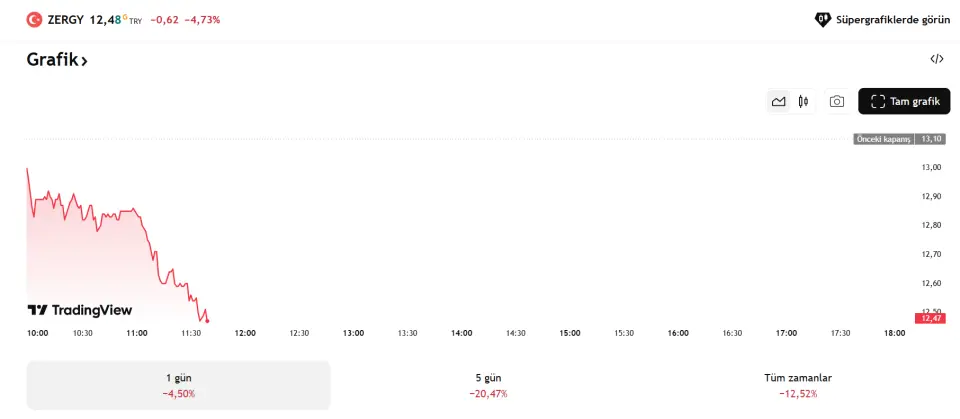The image size is (960, 419).
Task: Switch to area chart style
Action: tap(778, 101)
